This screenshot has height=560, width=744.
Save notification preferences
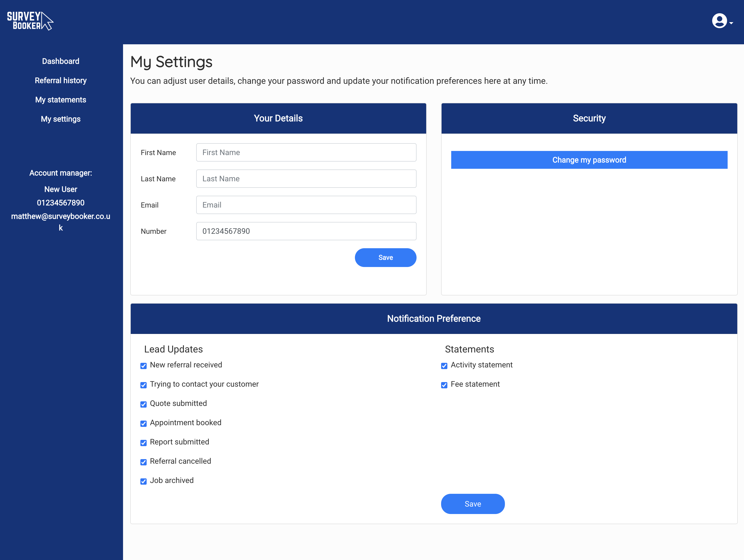click(x=473, y=504)
